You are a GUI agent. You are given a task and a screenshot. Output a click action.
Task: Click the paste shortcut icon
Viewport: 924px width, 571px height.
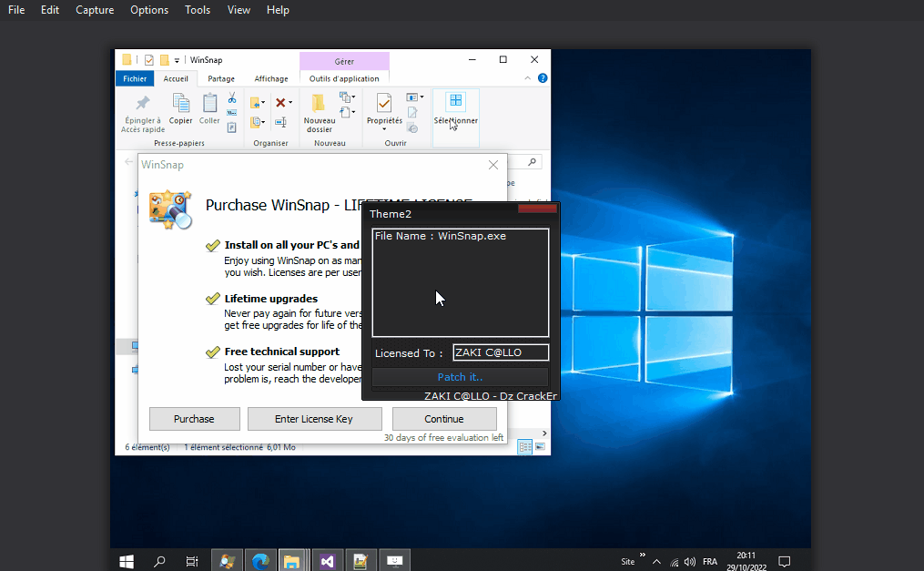231,127
